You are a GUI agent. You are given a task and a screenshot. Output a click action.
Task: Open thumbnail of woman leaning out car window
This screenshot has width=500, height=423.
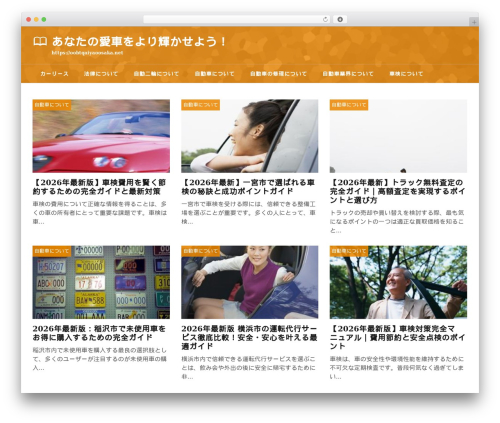click(x=250, y=136)
